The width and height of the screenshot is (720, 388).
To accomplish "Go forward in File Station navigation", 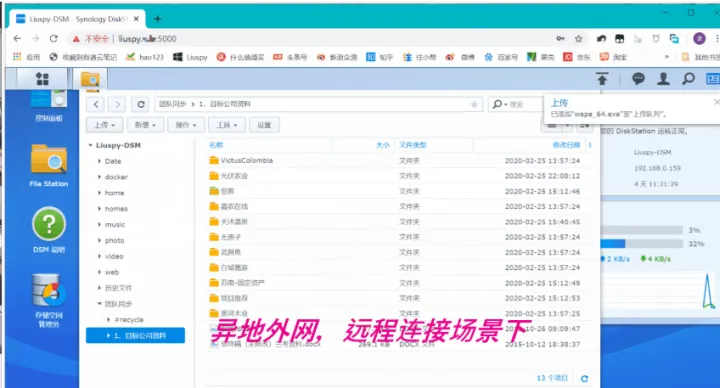I will tap(117, 104).
